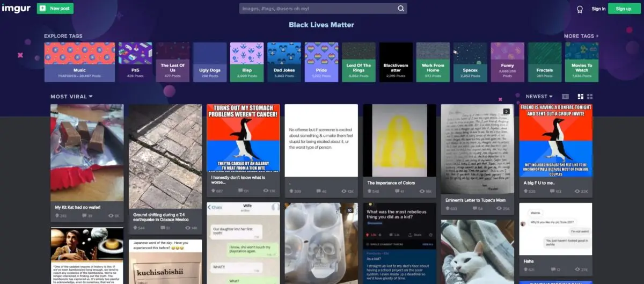The image size is (644, 284).
Task: Click the search magnifier icon
Action: (x=400, y=9)
